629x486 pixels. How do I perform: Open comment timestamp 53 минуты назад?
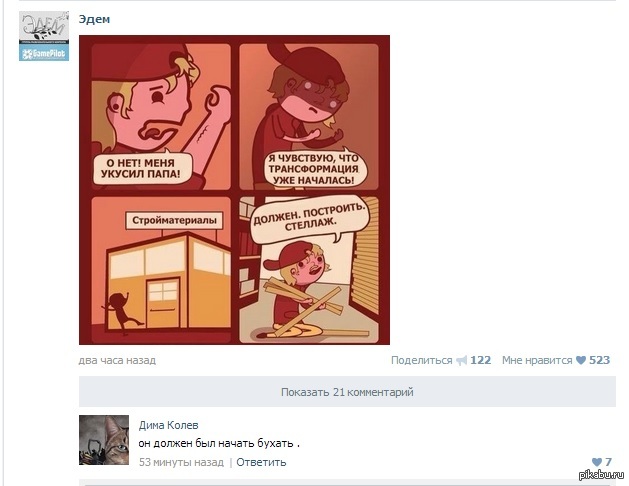coord(181,462)
